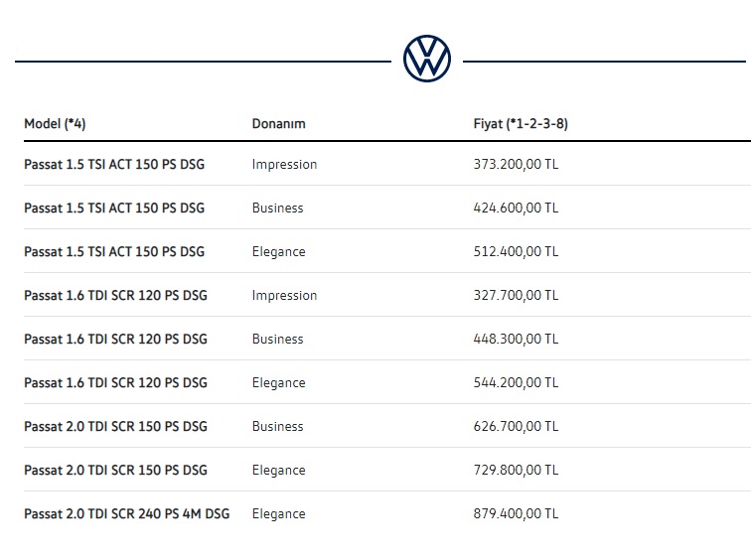Select the 512.400,00 TL price
This screenshot has width=751, height=560.
[516, 252]
